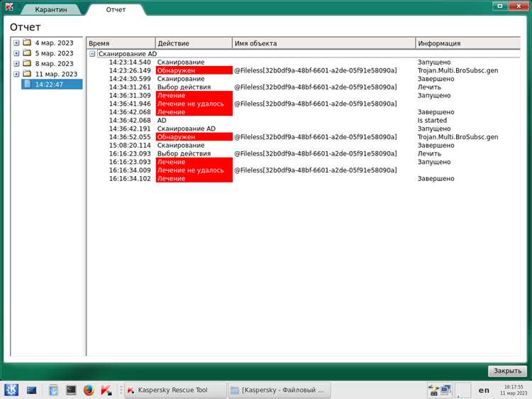Click the Закрыть button
This screenshot has width=532, height=399.
507,371
